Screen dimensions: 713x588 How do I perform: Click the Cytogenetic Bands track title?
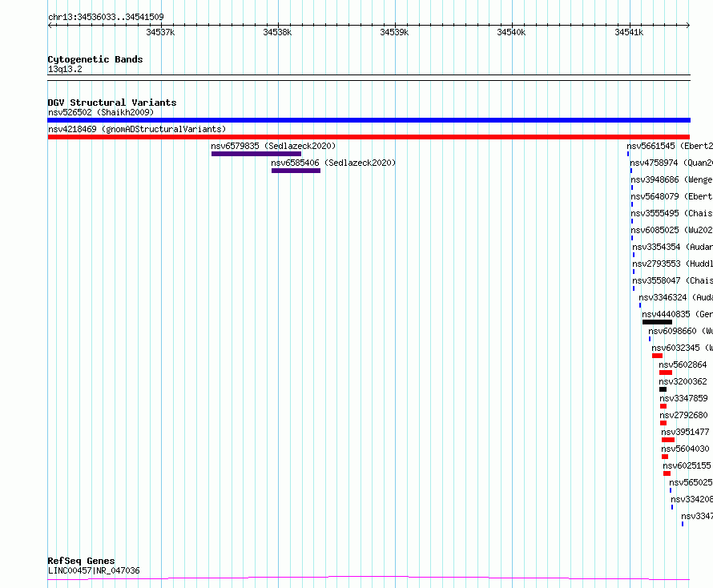95,59
